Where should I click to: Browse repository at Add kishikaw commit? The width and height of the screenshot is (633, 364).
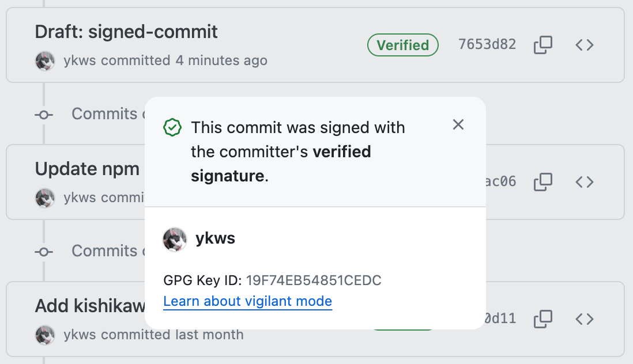(585, 319)
